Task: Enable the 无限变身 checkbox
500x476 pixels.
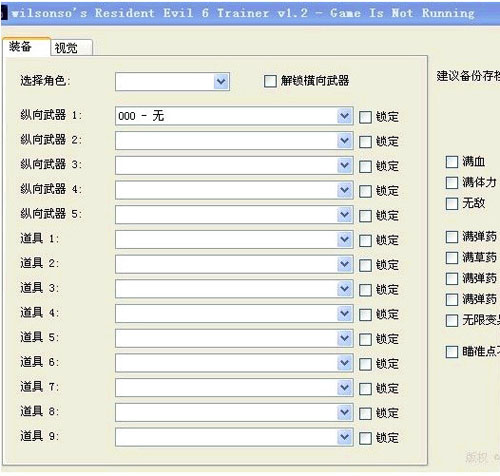Action: pyautogui.click(x=452, y=321)
